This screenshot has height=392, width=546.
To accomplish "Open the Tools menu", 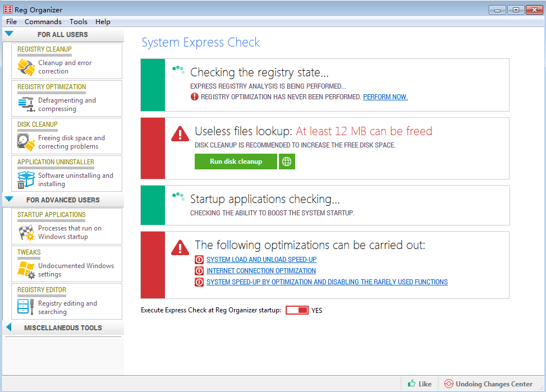I will click(79, 21).
